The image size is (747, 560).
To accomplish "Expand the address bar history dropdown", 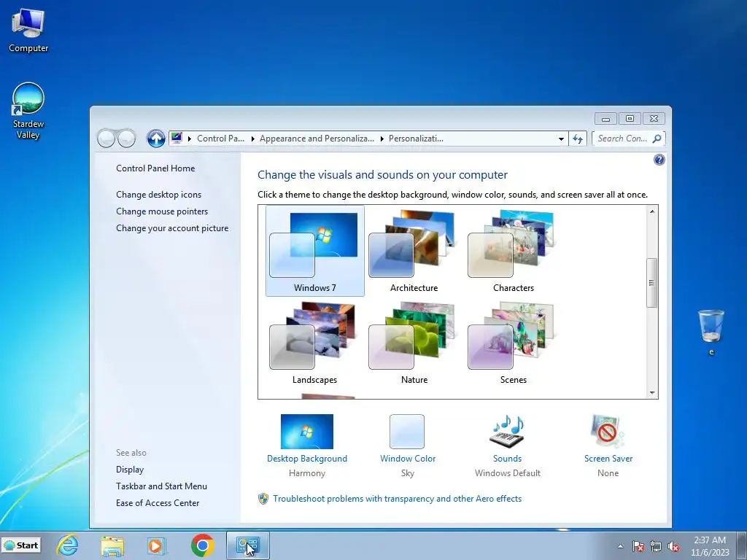I will pos(561,139).
